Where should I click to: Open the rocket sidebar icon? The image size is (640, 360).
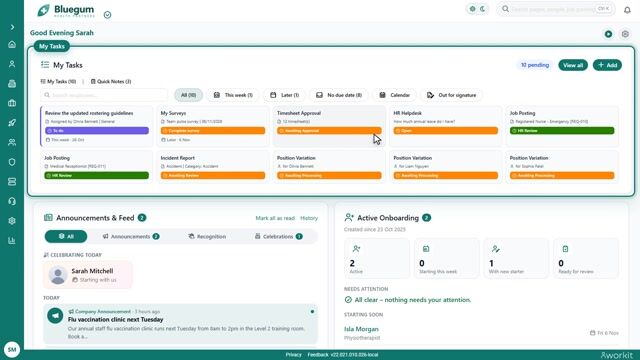(12, 123)
